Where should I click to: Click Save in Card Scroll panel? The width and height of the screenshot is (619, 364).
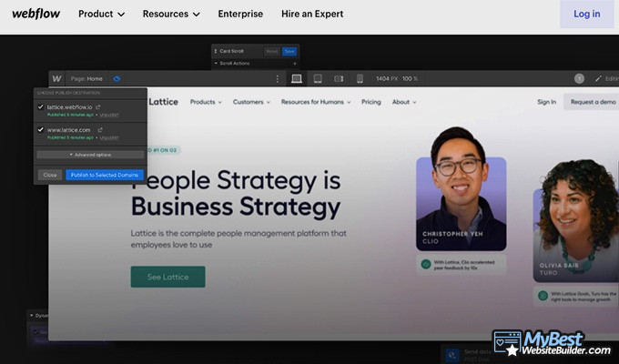tap(289, 51)
